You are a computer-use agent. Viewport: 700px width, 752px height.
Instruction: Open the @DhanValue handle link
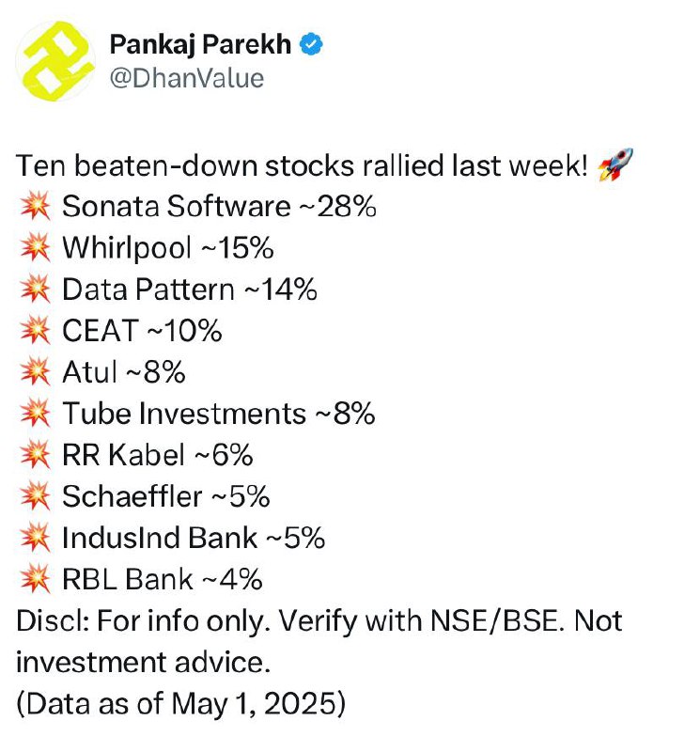[187, 78]
